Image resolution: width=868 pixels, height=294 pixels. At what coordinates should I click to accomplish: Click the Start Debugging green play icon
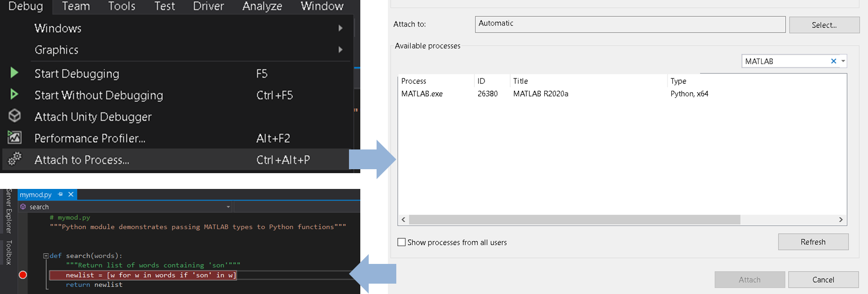click(x=14, y=73)
